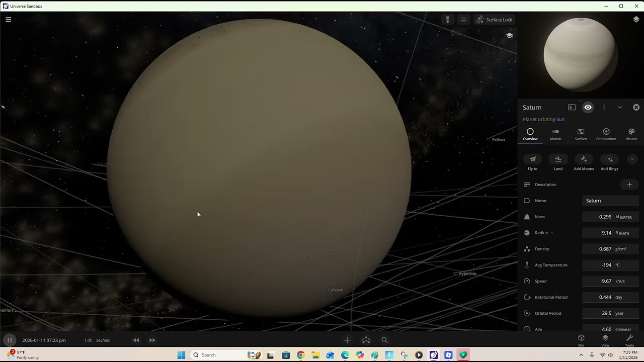Screen dimensions: 644x362
Task: Open the Tools menu
Action: [629, 340]
